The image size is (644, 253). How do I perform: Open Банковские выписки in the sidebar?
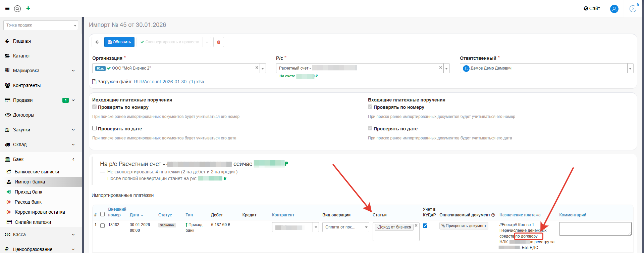(37, 172)
